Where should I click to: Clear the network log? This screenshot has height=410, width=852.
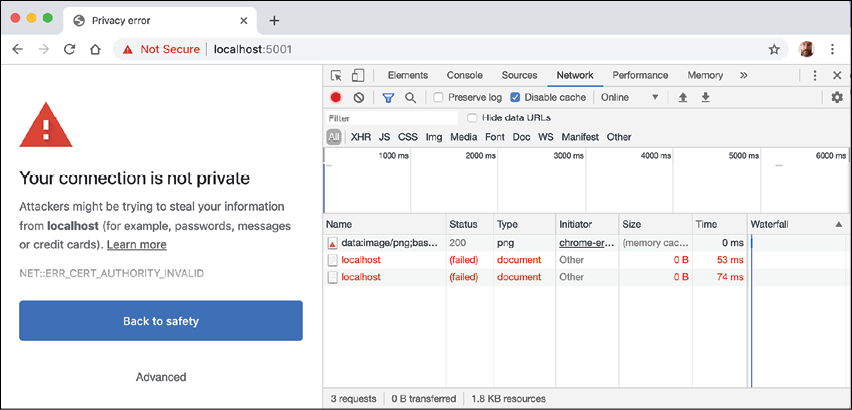pos(358,98)
